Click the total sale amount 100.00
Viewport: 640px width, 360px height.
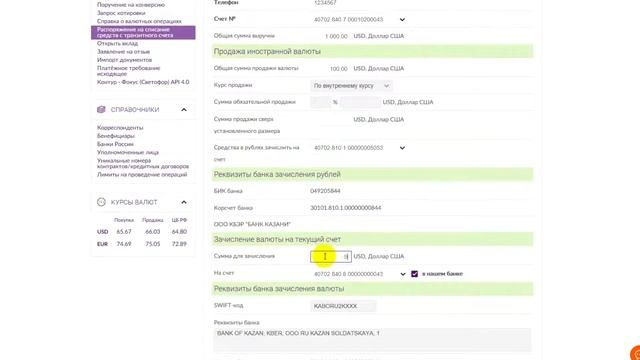tap(339, 69)
